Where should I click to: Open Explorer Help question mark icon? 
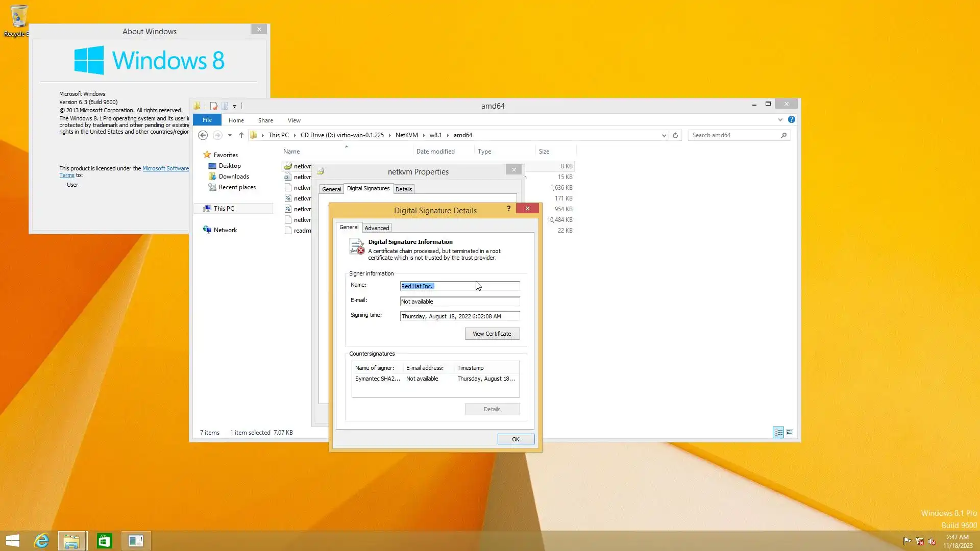791,119
